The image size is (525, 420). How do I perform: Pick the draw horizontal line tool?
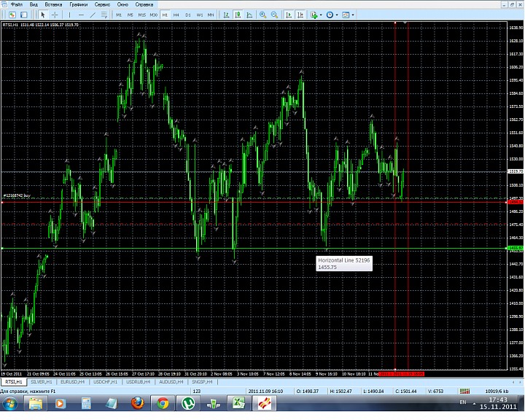point(80,15)
